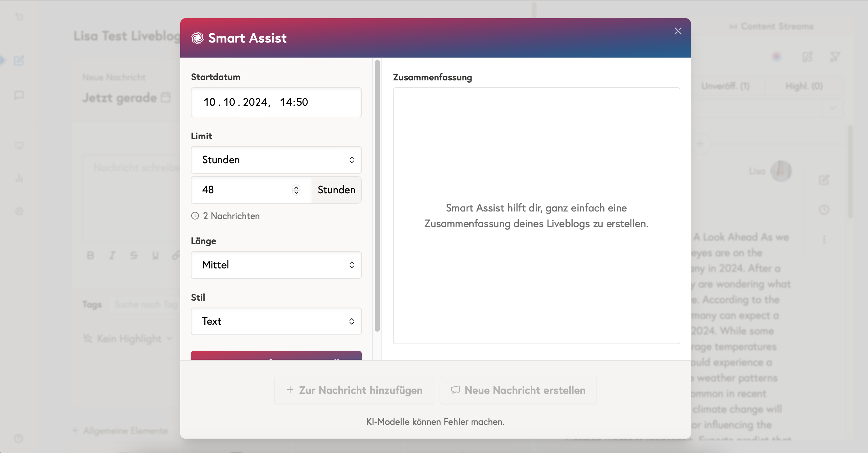
Task: Click the edit pencil icon in left sidebar
Action: [19, 61]
